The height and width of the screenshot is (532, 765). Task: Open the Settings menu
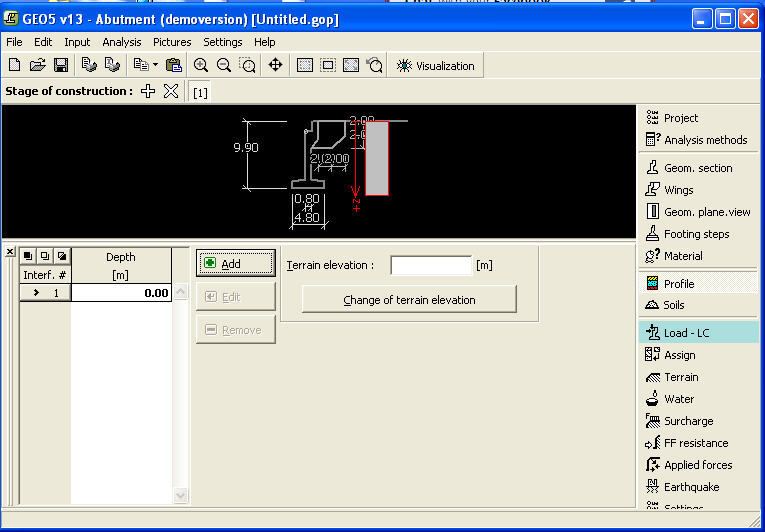coord(222,42)
